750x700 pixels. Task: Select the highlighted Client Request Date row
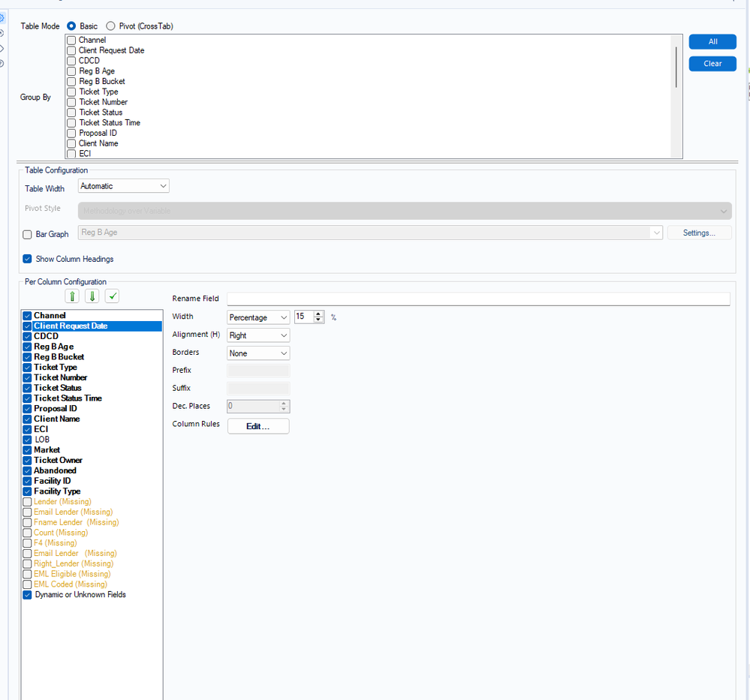(92, 326)
